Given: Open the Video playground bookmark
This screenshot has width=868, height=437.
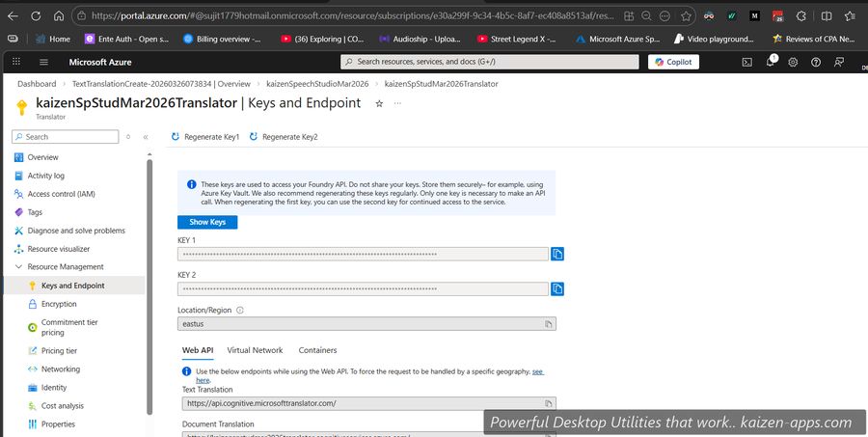Looking at the screenshot, I should tap(714, 39).
